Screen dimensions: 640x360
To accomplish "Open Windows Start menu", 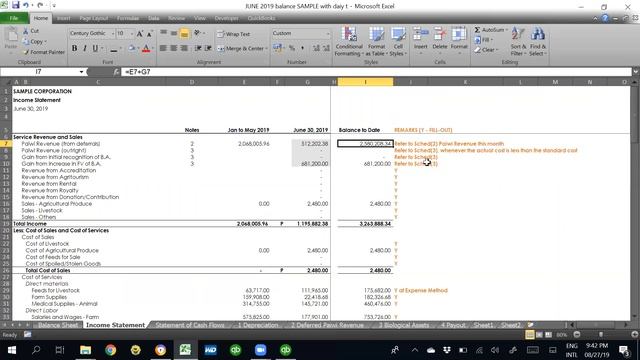I will pos(11,350).
